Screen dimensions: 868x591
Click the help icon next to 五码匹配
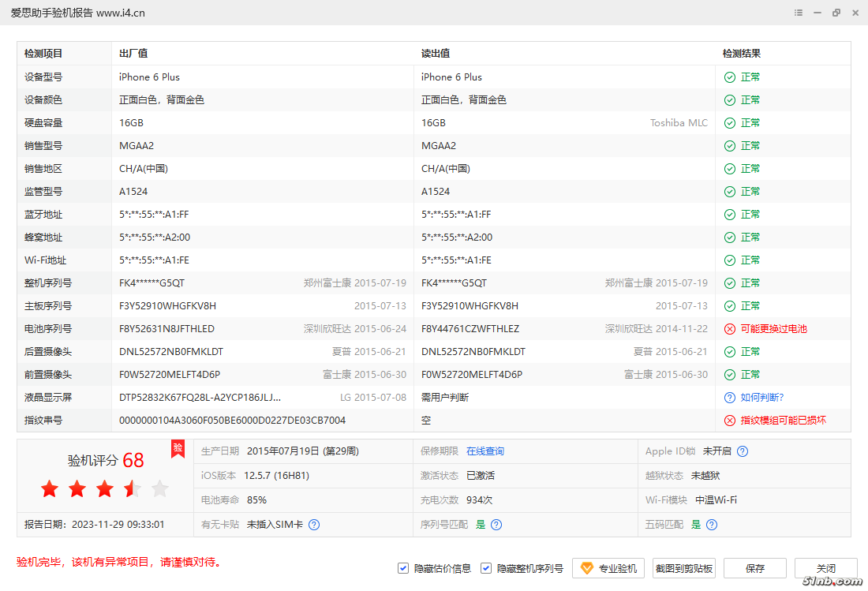(x=712, y=525)
